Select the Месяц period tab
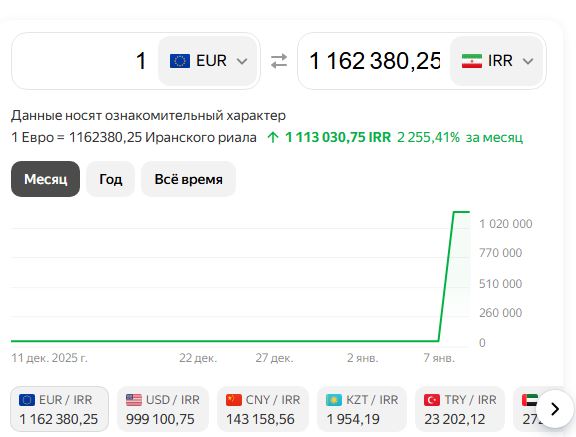This screenshot has width=576, height=437. [46, 179]
